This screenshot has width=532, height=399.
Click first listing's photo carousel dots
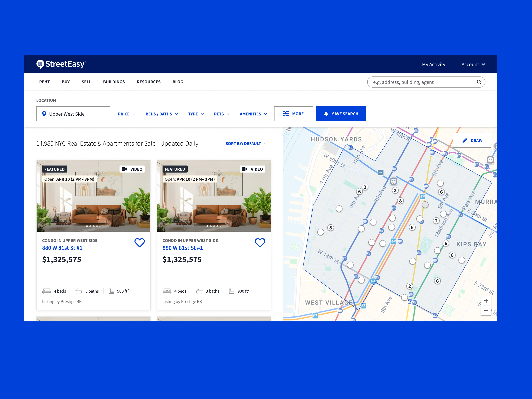coord(93,226)
